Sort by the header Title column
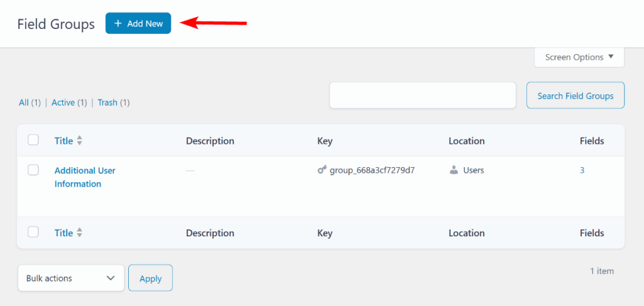 [64, 141]
